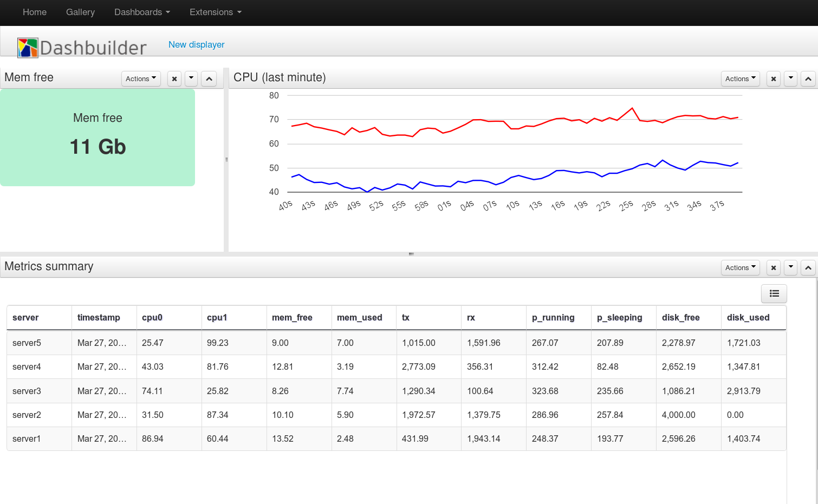Expand the Extensions menu
This screenshot has height=504, width=818.
click(215, 12)
